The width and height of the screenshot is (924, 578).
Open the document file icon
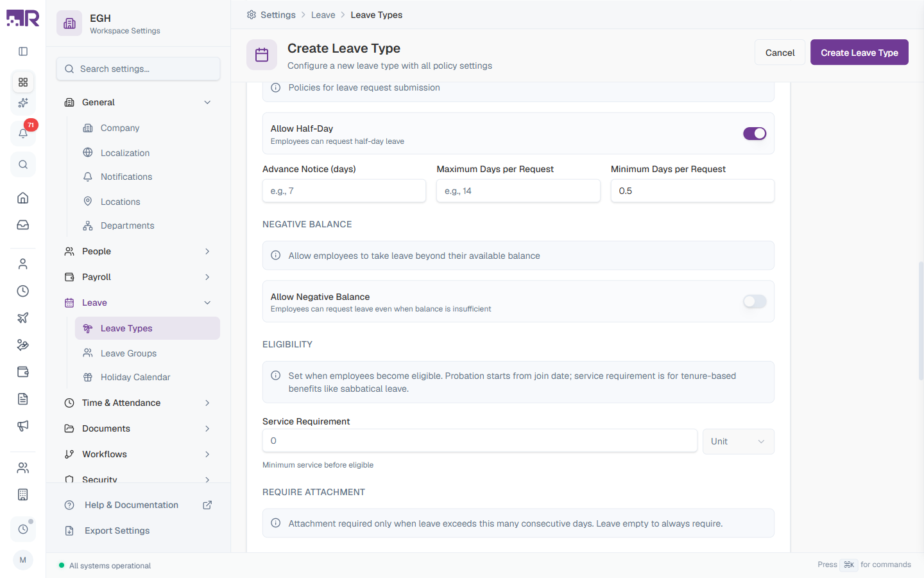point(23,399)
